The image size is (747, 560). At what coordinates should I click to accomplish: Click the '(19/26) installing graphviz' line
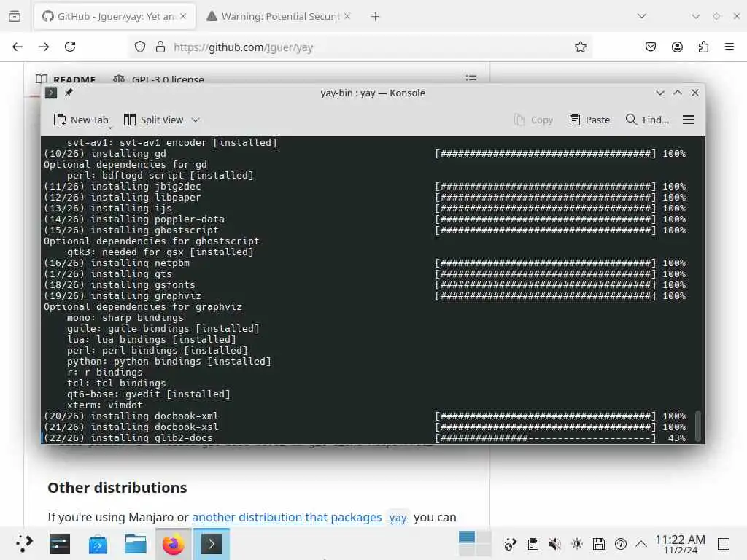(123, 296)
